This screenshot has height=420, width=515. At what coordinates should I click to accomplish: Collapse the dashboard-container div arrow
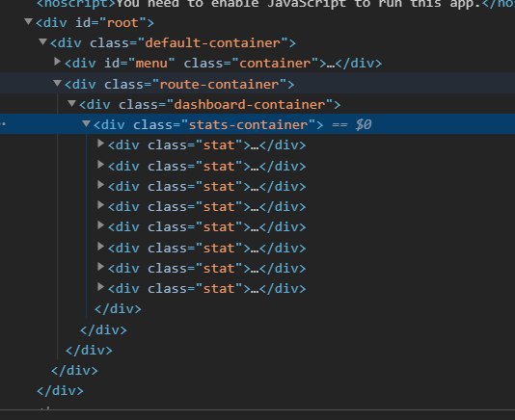72,104
